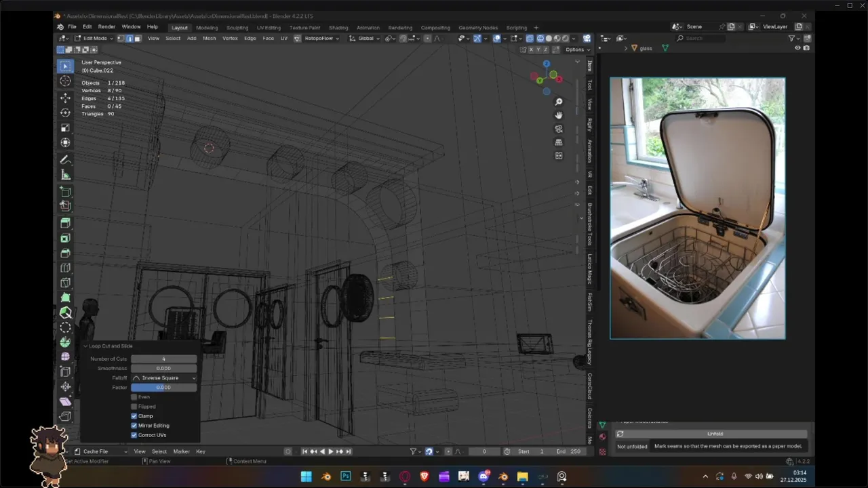Open Brave browser from the taskbar
Image resolution: width=868 pixels, height=488 pixels.
(x=425, y=476)
